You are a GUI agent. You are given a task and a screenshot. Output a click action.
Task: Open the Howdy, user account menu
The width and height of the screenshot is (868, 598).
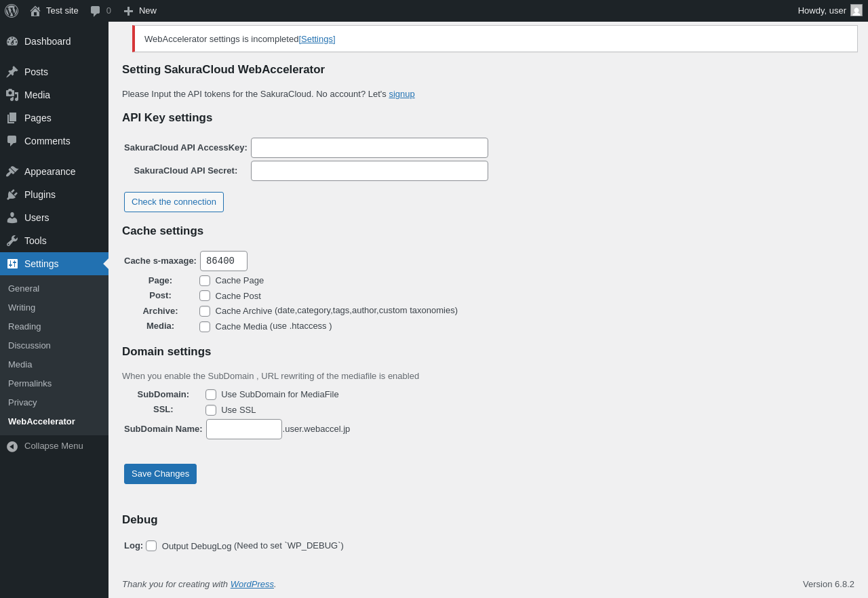click(829, 11)
